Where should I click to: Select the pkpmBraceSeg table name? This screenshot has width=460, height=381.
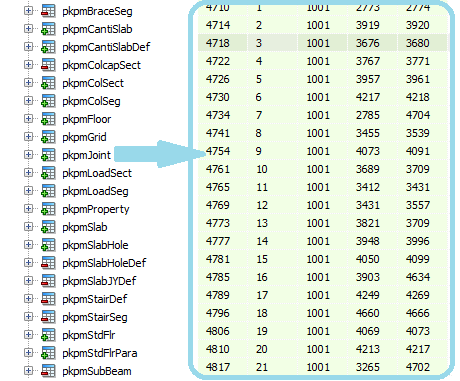click(x=97, y=12)
